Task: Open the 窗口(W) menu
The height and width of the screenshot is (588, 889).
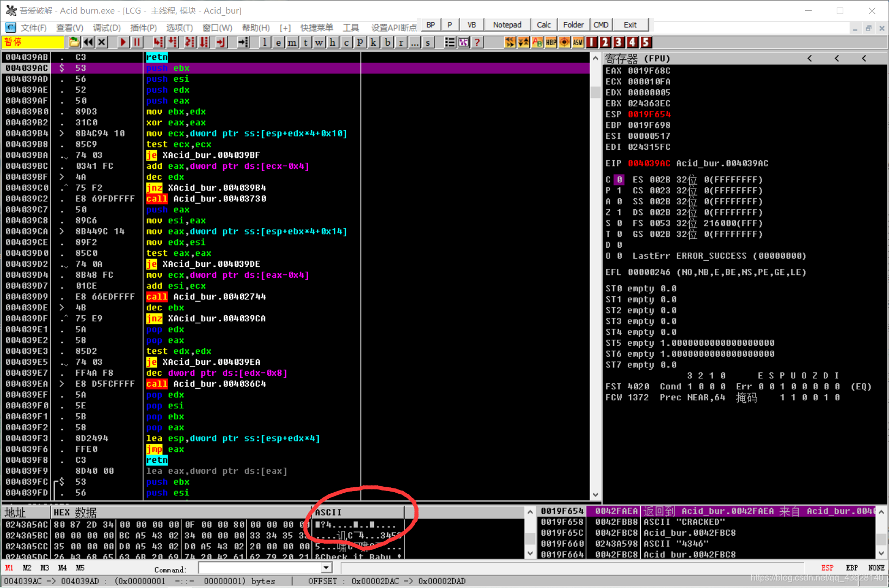Action: click(x=217, y=28)
